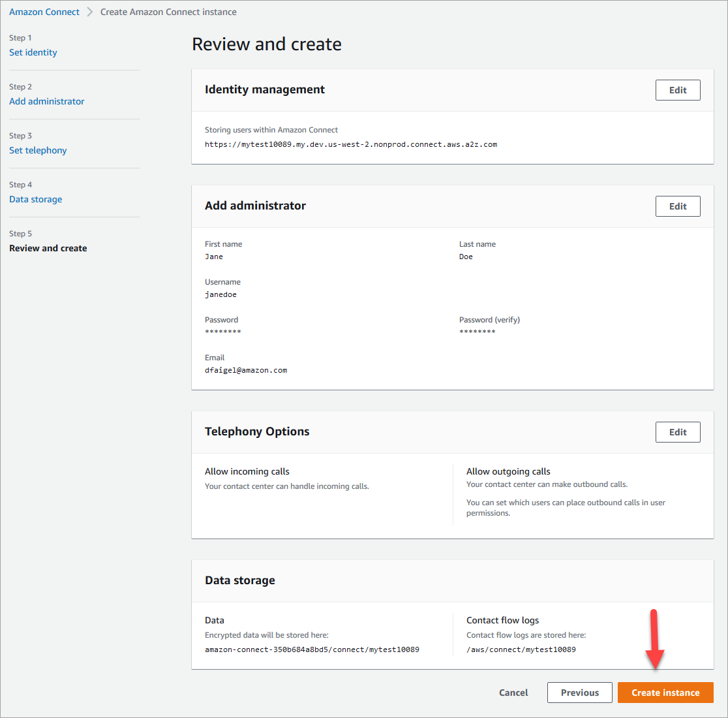Navigate to Step 1 Set identity

click(x=33, y=52)
